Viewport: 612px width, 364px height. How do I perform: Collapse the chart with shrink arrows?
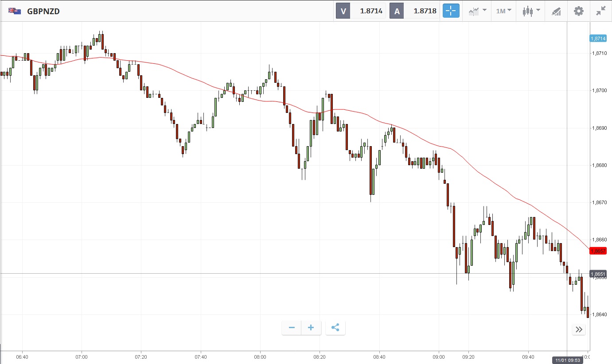pos(601,11)
